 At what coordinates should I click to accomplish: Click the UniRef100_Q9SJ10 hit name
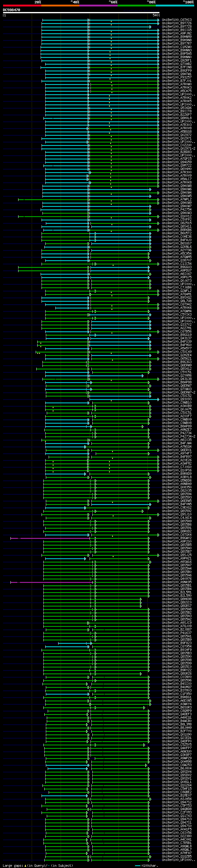coord(177,515)
